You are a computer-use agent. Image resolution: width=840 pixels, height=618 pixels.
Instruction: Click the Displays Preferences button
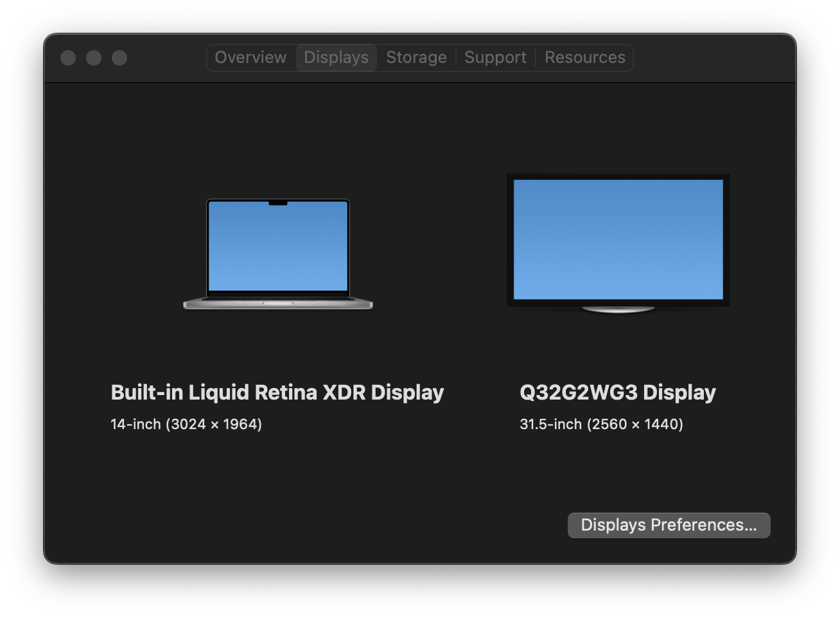[669, 525]
